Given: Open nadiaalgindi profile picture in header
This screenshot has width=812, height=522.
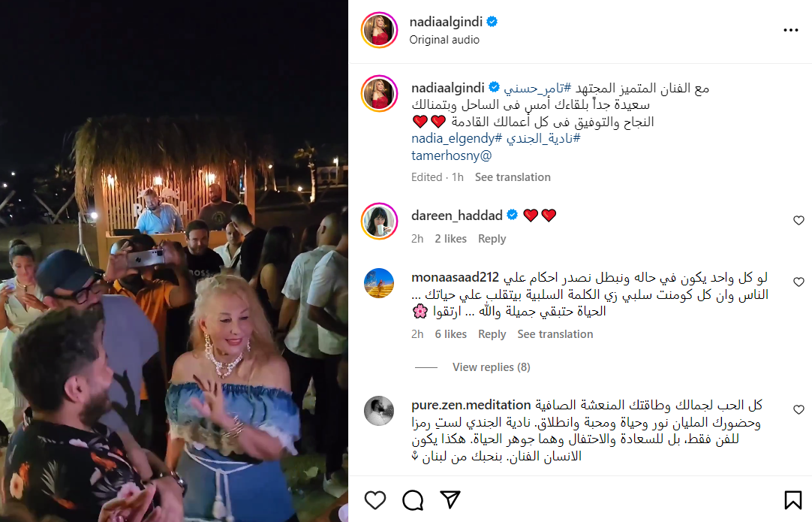Looking at the screenshot, I should pos(379,30).
